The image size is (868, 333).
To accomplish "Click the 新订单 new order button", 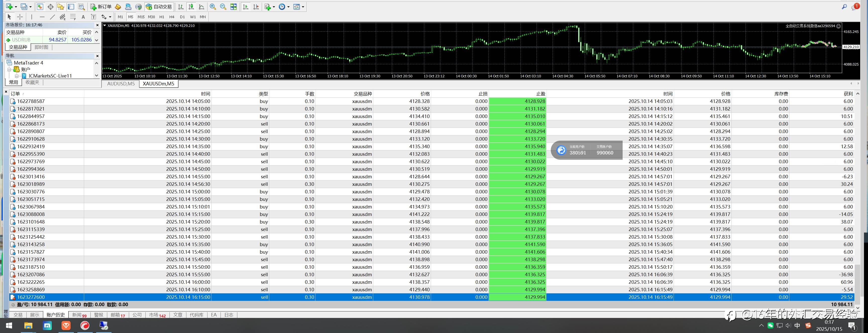I will pyautogui.click(x=101, y=7).
